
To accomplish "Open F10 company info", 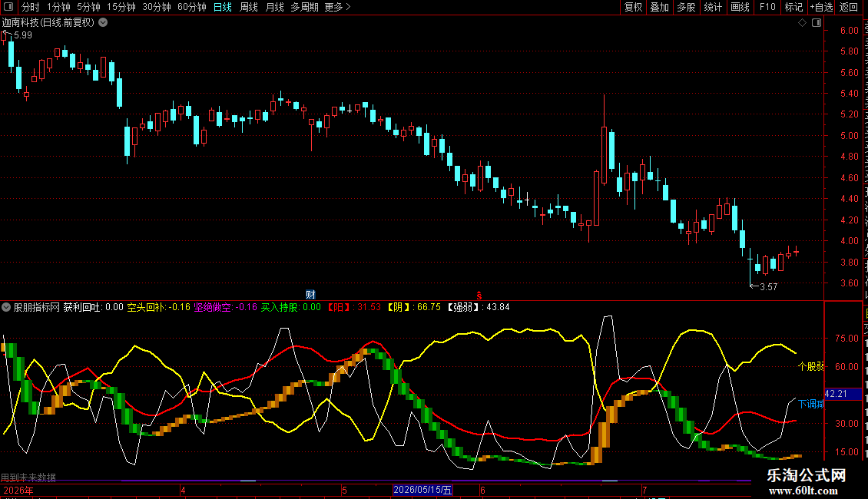I will 767,7.
